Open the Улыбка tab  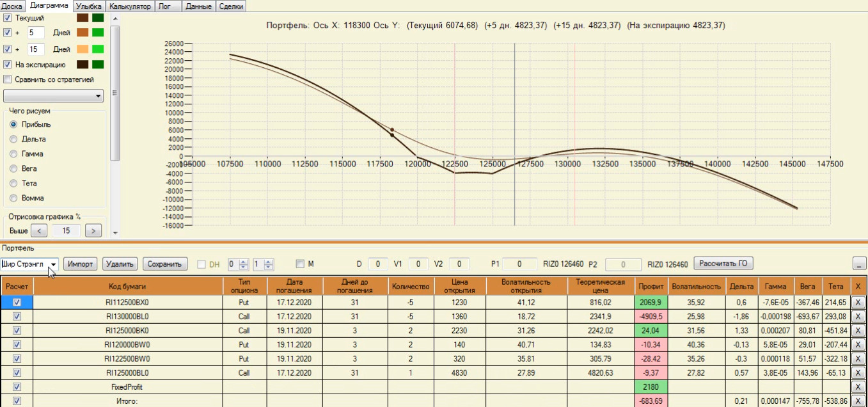pos(89,6)
